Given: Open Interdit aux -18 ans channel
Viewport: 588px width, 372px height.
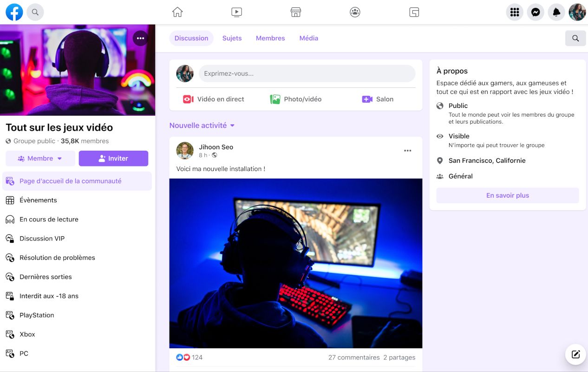Looking at the screenshot, I should click(77, 296).
